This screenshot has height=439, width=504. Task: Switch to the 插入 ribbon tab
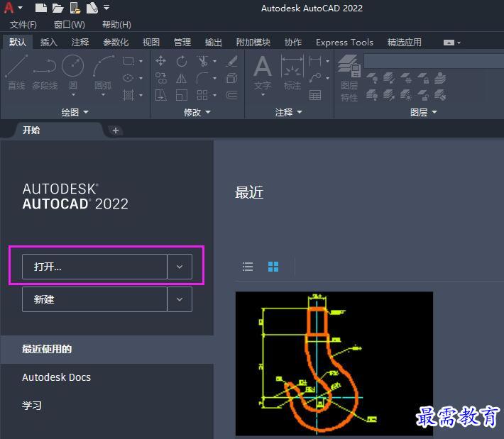[48, 42]
